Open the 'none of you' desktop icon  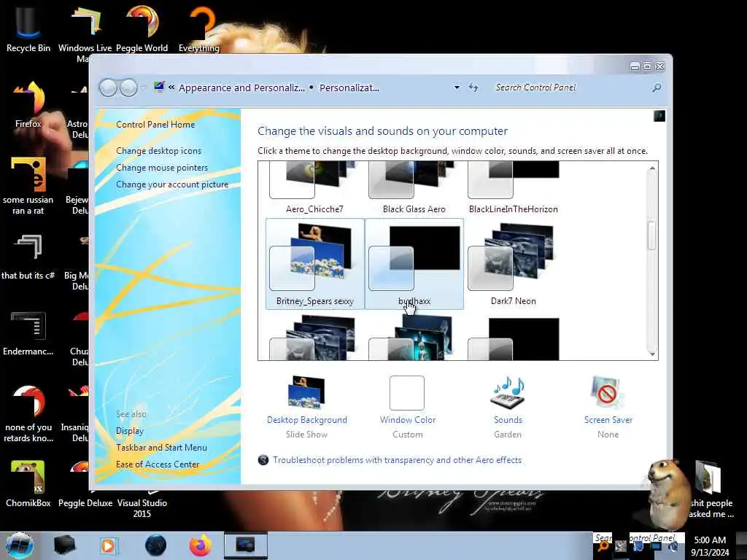[x=28, y=413]
